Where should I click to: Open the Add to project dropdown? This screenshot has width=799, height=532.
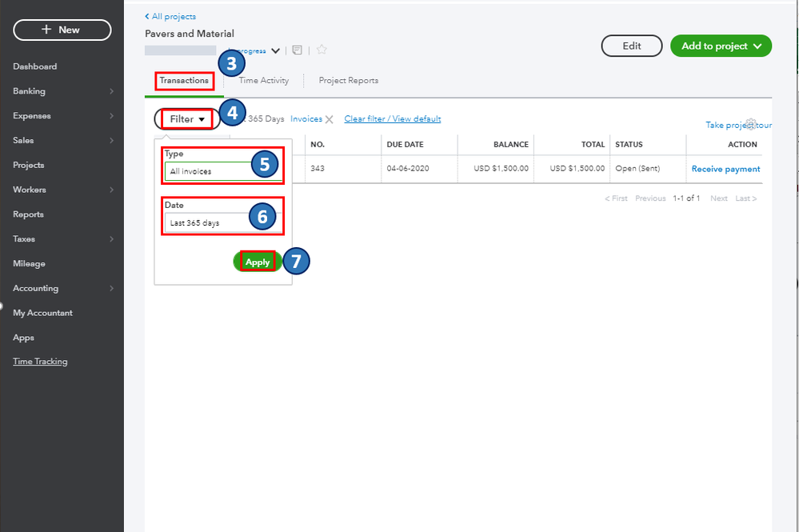click(x=721, y=46)
